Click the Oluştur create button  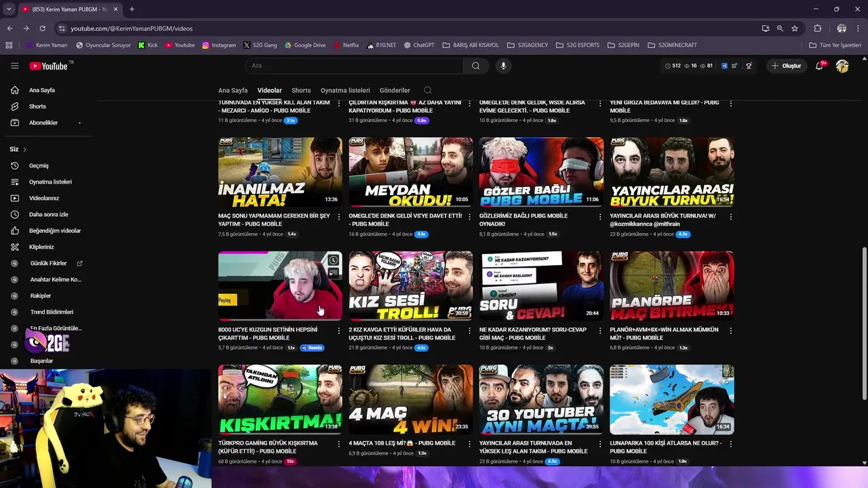point(787,66)
